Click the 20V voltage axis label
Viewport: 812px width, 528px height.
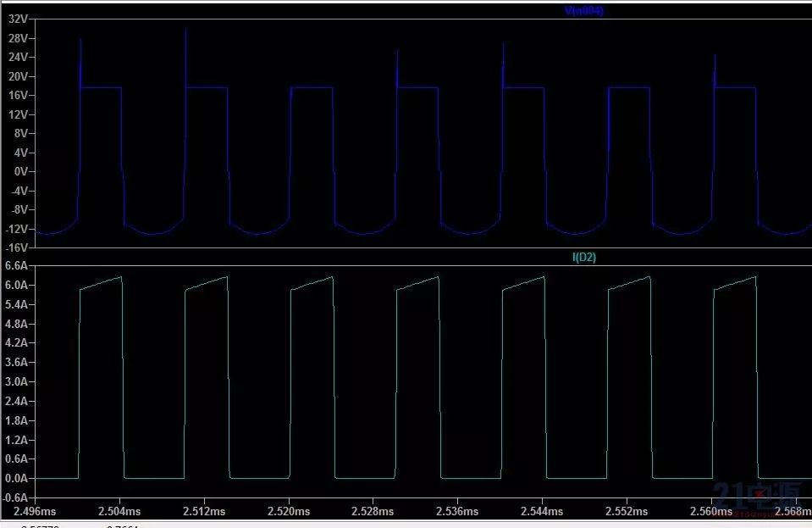18,76
